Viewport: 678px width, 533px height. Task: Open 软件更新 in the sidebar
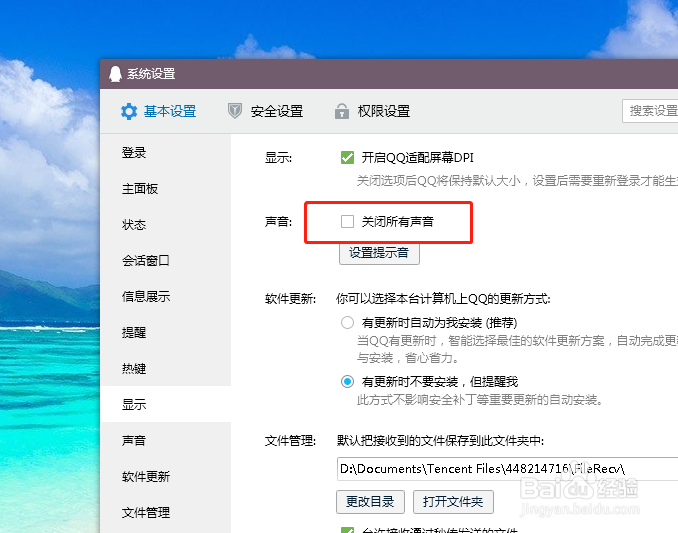click(166, 476)
